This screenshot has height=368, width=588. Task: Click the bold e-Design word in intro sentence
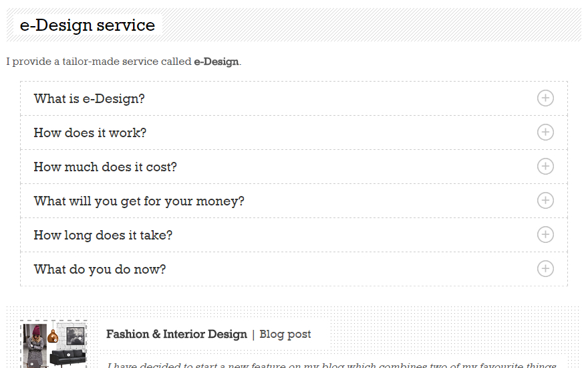(216, 62)
